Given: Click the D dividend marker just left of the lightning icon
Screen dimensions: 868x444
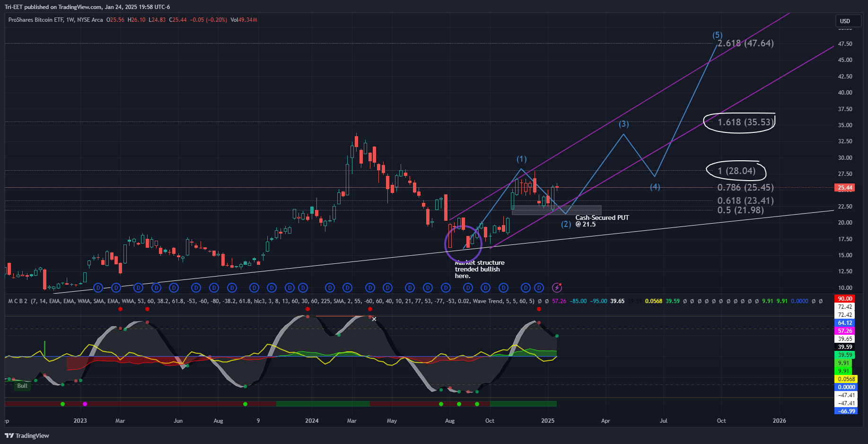Looking at the screenshot, I should (539, 287).
